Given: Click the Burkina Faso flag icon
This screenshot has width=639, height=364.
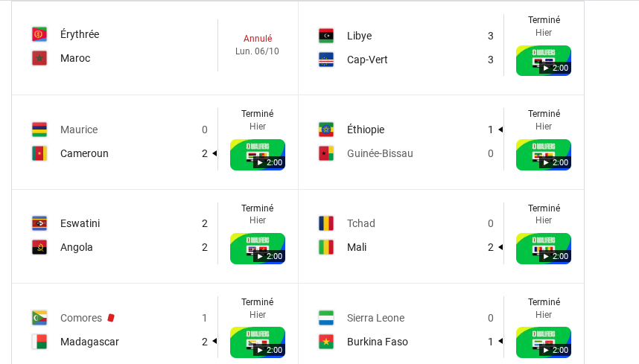Looking at the screenshot, I should click(x=326, y=342).
